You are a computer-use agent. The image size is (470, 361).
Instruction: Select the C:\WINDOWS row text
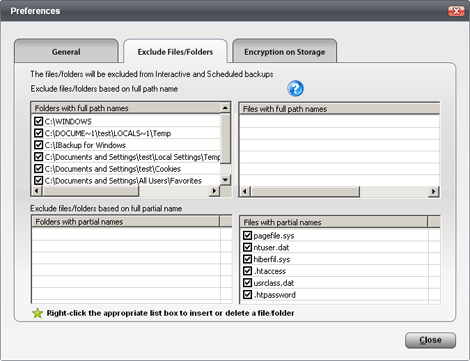pyautogui.click(x=68, y=121)
